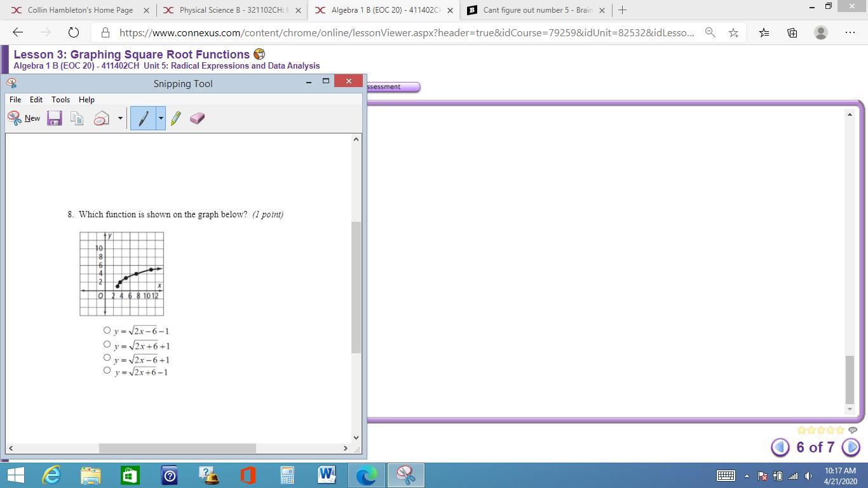Choose answer y = √(2x+6) + 1
Image resolution: width=868 pixels, height=488 pixels.
(107, 344)
